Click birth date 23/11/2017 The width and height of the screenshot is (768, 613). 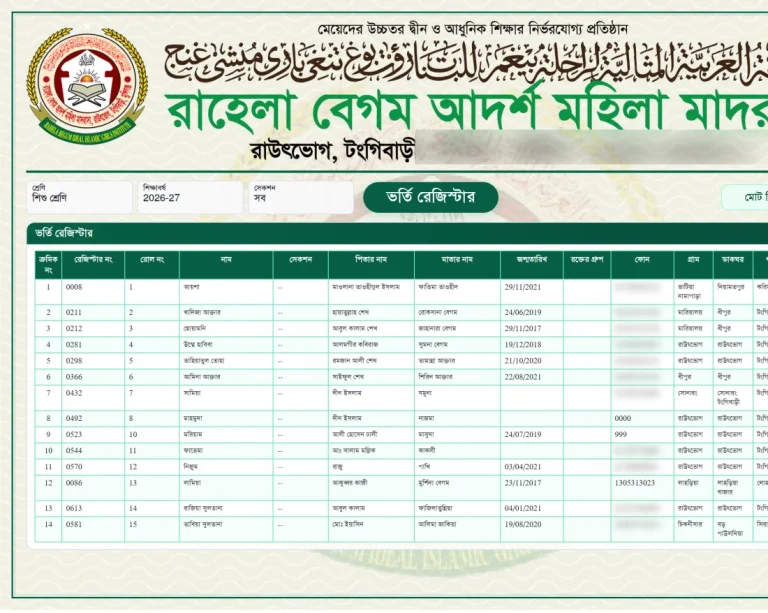coord(523,483)
